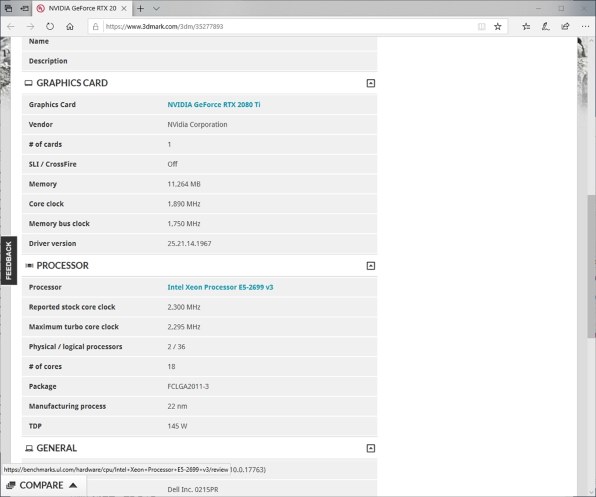Open a new browser tab
Viewport: 596px width, 497px height.
tap(140, 8)
